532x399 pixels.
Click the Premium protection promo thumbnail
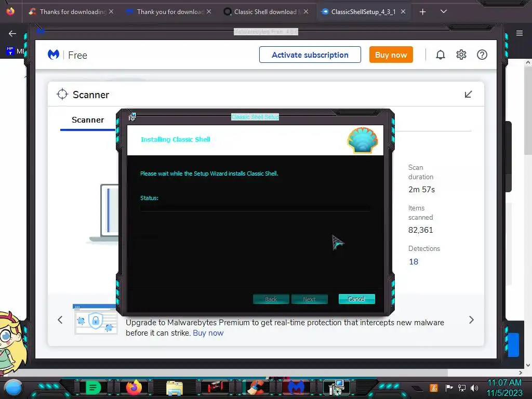95,320
